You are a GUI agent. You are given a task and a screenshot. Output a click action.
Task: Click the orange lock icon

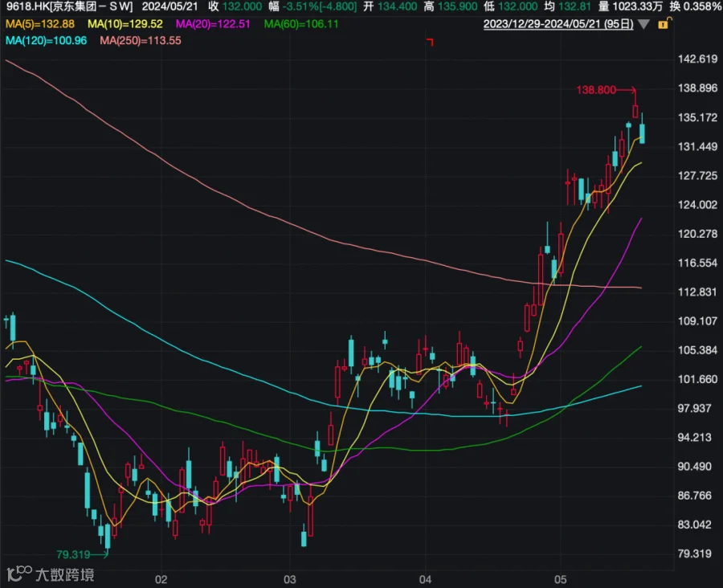coord(664,23)
